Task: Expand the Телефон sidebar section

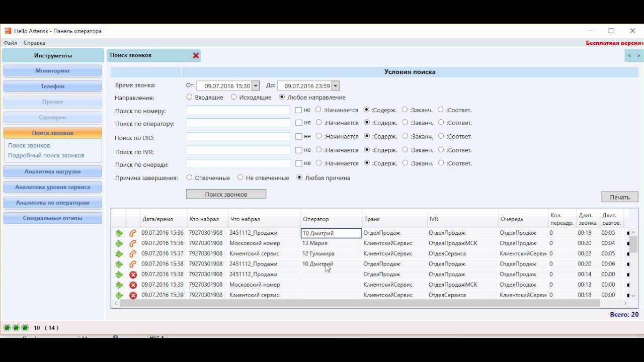Action: click(x=53, y=86)
